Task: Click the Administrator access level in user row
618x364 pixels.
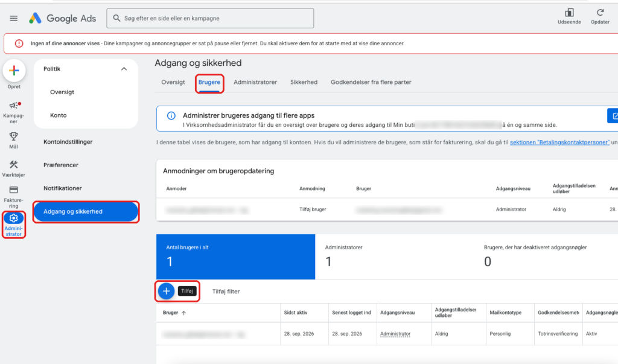Action: coord(395,334)
